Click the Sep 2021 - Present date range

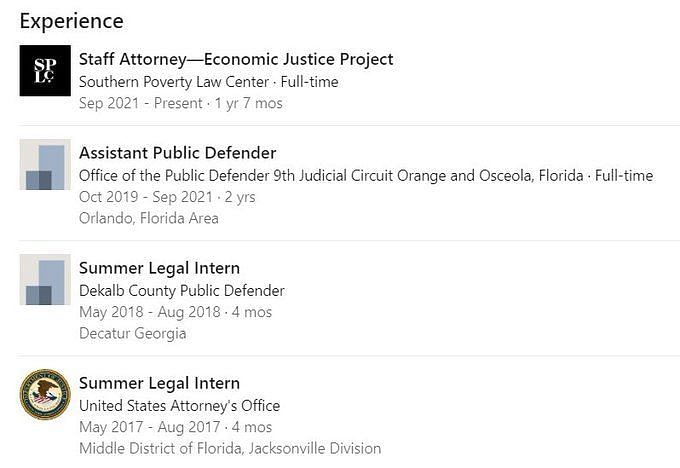click(141, 103)
